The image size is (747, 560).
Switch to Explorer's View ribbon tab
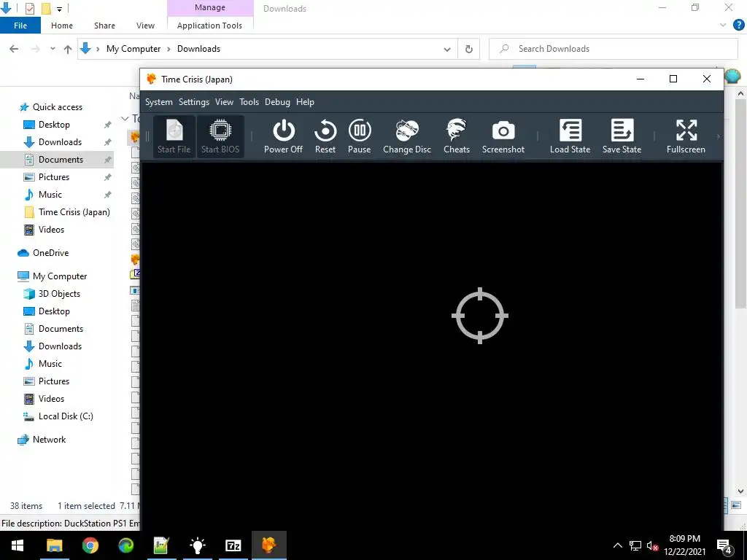tap(145, 26)
